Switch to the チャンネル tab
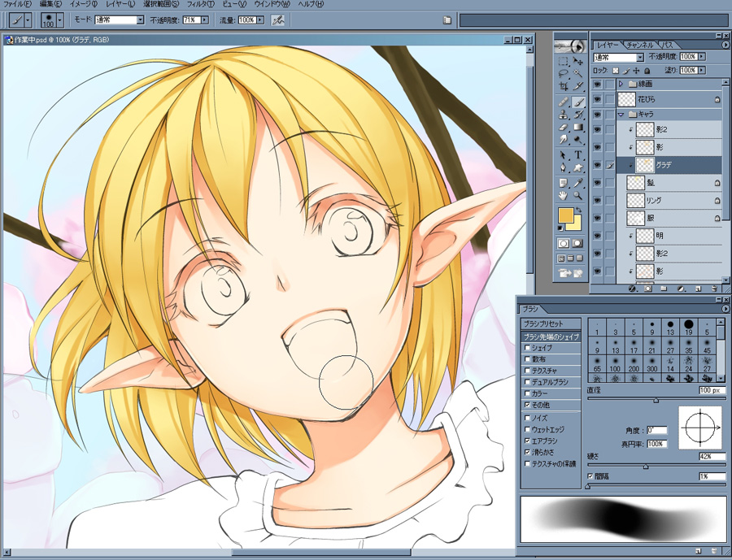The width and height of the screenshot is (732, 560). click(x=641, y=44)
